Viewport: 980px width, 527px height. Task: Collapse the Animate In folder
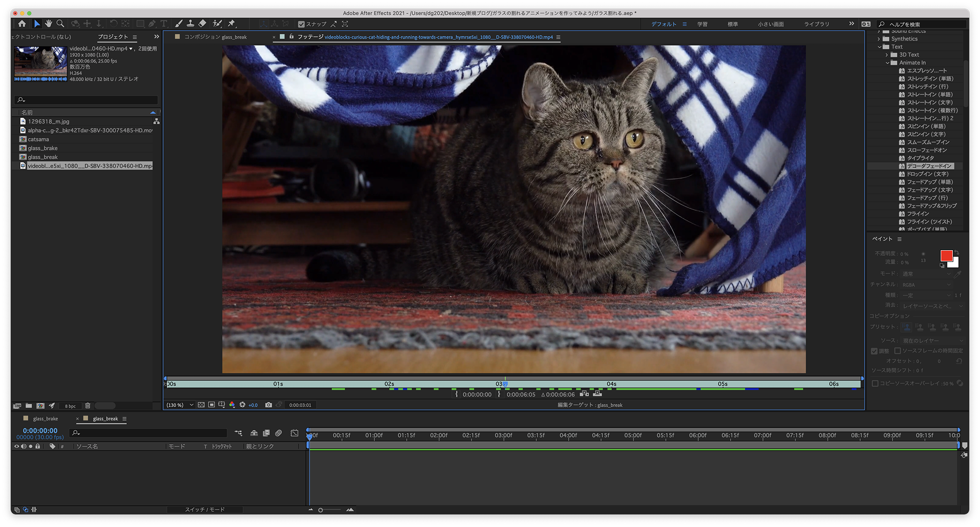coord(887,63)
